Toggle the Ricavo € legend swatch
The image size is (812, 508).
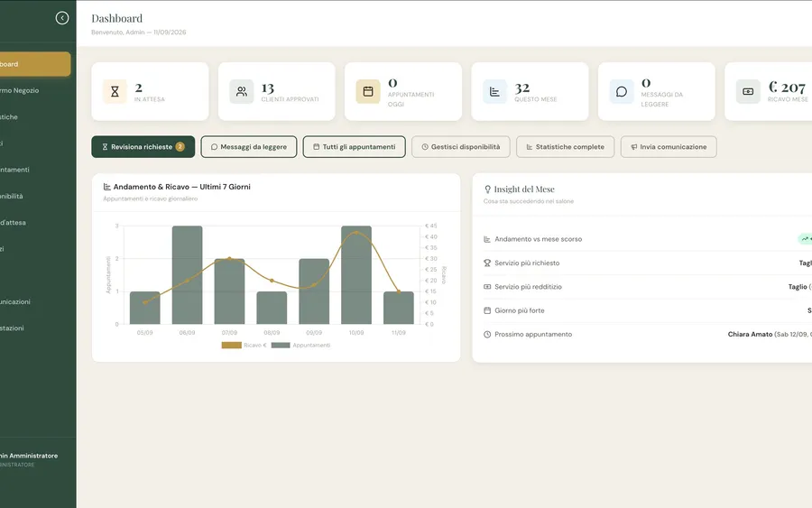pyautogui.click(x=232, y=346)
